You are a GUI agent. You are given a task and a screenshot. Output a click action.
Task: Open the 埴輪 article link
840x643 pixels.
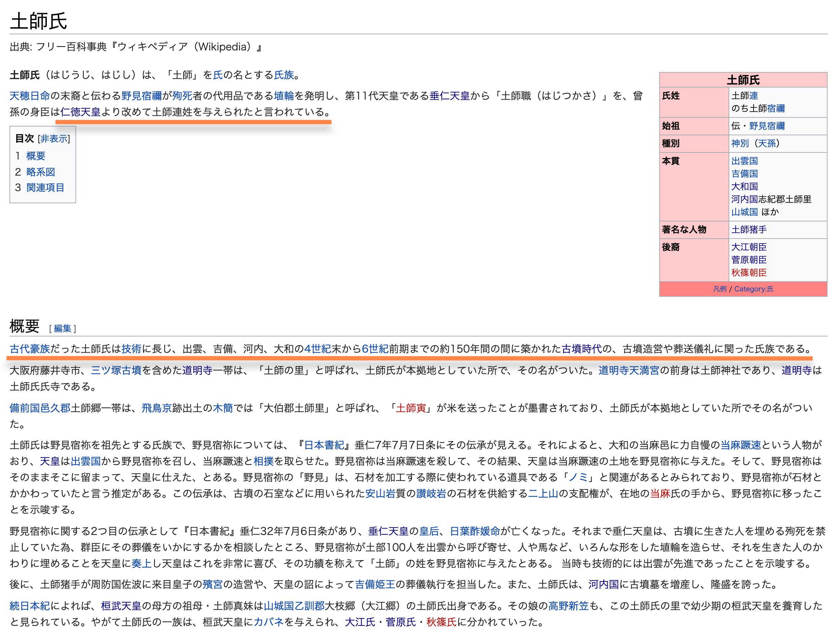click(x=284, y=96)
